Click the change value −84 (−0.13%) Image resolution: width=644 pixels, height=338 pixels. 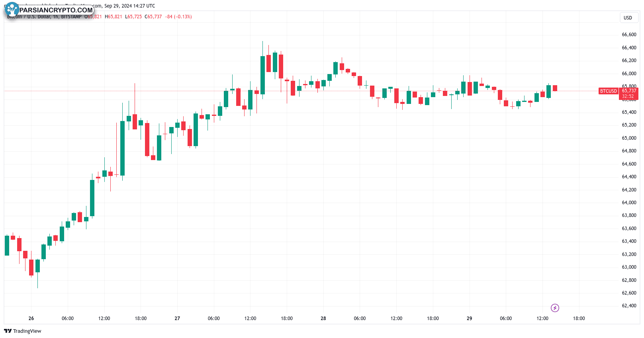coord(178,17)
